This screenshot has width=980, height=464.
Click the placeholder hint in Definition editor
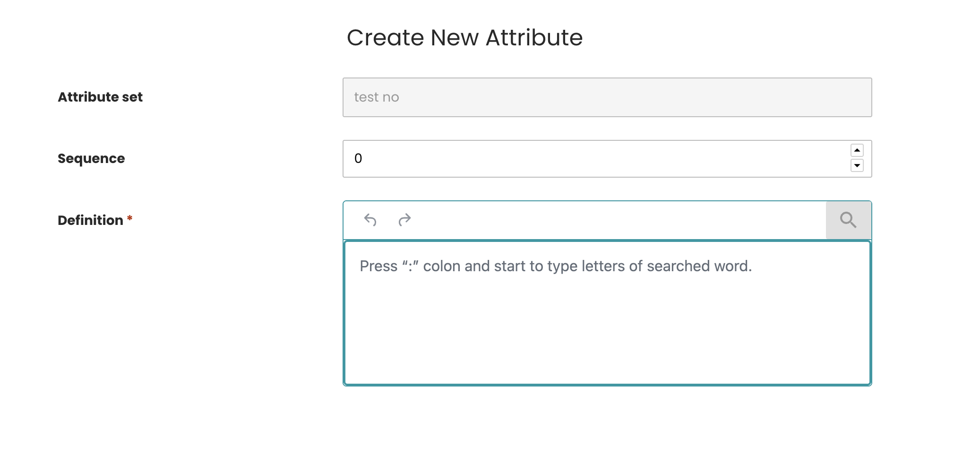[555, 266]
